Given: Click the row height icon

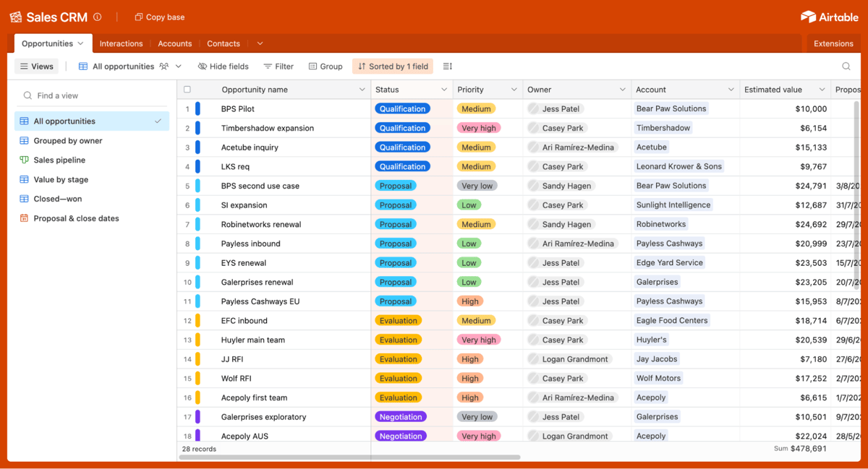Looking at the screenshot, I should (448, 66).
